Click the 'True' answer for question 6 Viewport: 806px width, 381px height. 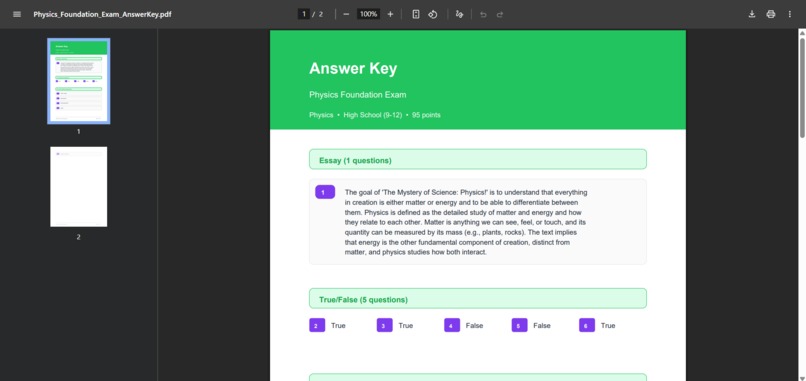click(608, 325)
